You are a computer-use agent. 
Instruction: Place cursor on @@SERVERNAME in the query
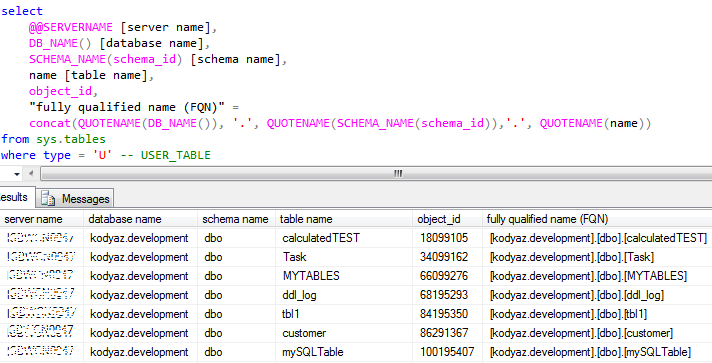[71, 27]
